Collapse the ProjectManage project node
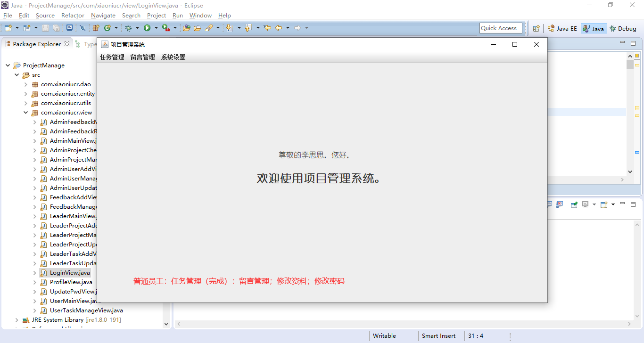644x343 pixels. click(x=8, y=65)
